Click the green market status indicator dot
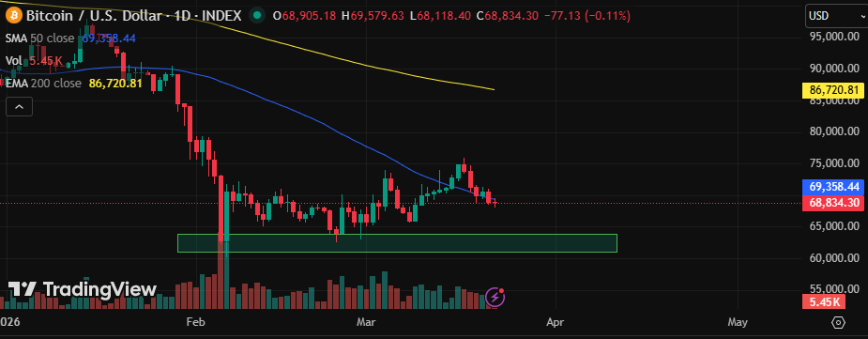 point(256,16)
